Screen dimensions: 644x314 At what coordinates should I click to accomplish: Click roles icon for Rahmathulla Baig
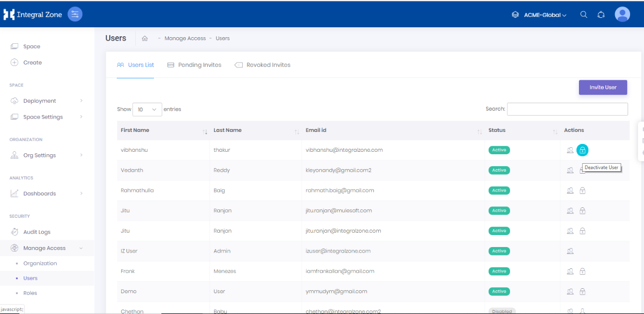(570, 190)
